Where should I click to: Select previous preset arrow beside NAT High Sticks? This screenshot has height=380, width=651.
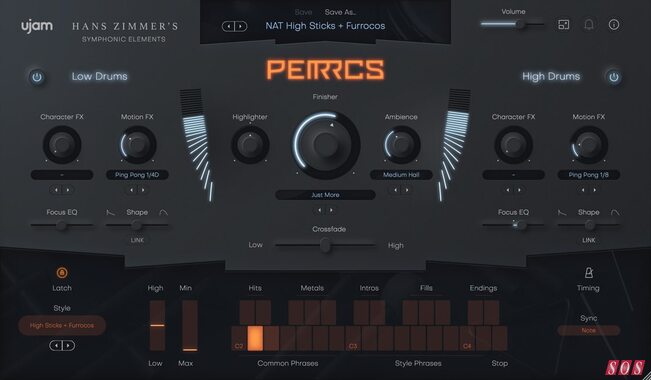pos(228,27)
